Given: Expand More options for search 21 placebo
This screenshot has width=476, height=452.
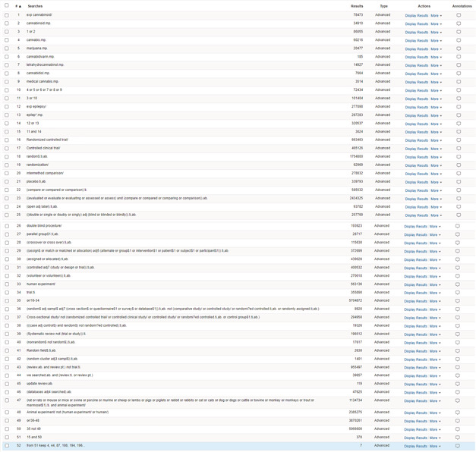Looking at the screenshot, I should tap(436, 182).
